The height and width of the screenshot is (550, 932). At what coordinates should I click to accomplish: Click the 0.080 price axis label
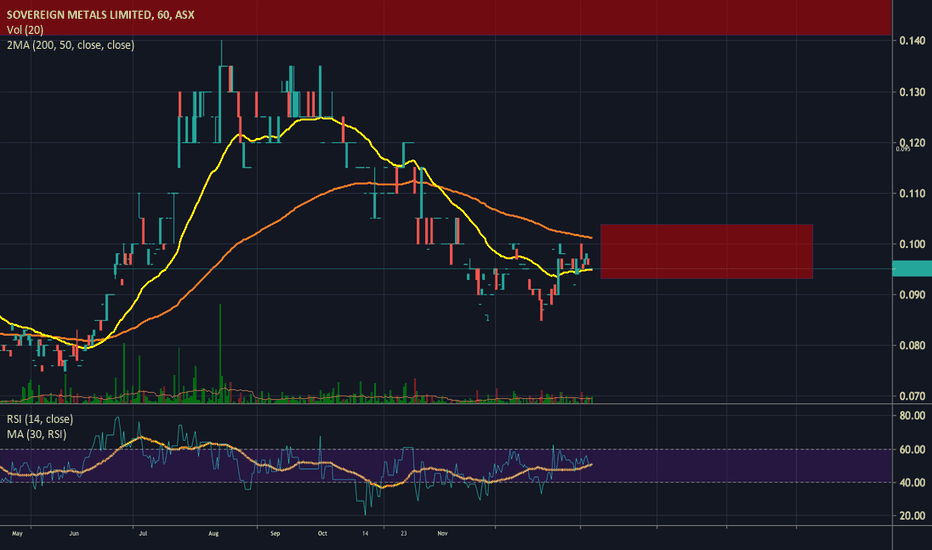tap(912, 345)
